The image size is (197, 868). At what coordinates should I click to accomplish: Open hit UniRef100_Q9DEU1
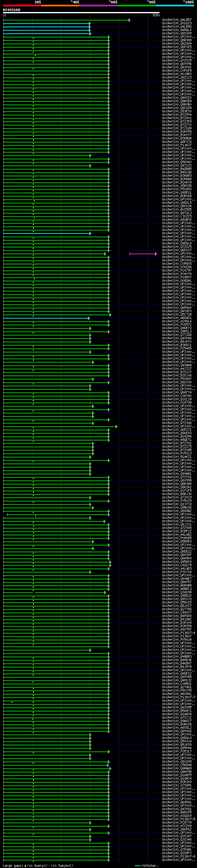pos(177,192)
